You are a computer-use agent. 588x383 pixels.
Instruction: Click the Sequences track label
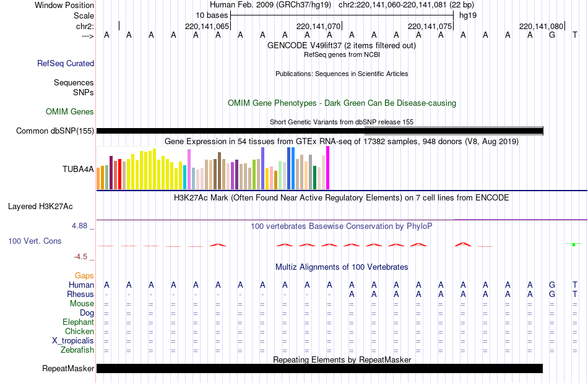point(74,82)
